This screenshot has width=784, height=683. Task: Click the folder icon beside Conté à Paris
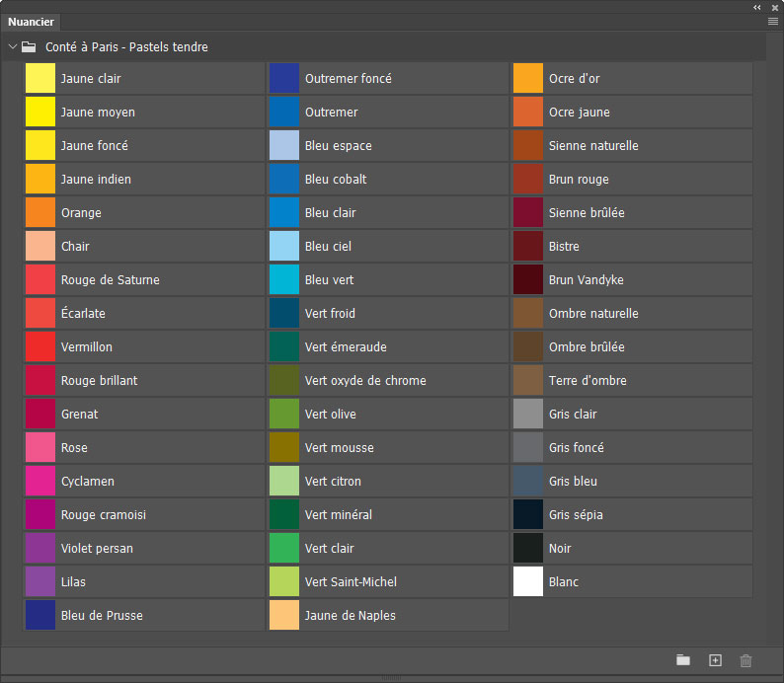[x=30, y=46]
